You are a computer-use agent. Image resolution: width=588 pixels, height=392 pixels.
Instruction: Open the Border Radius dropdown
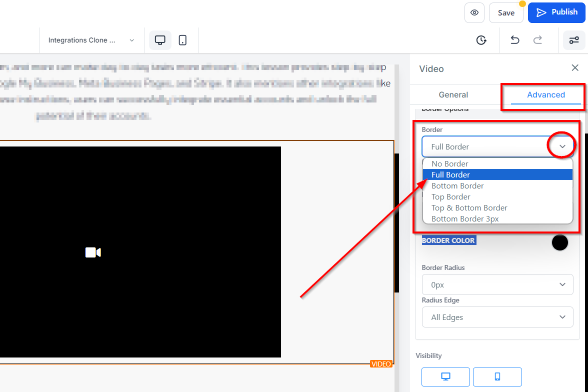point(497,284)
